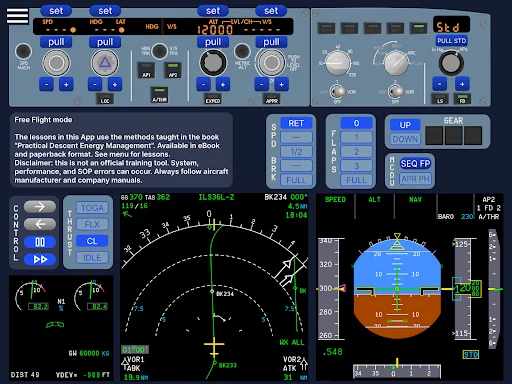Push the METRIC ALT button
This screenshot has height=384, width=512.
[242, 51]
